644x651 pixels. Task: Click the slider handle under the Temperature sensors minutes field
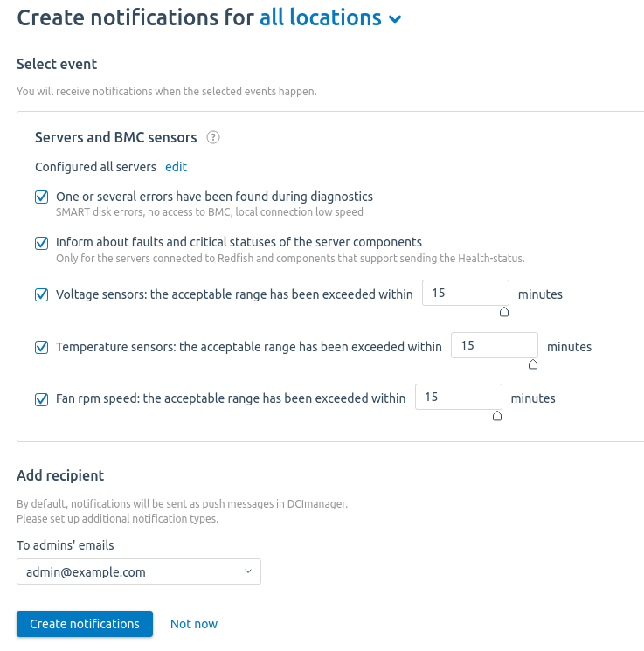[533, 364]
